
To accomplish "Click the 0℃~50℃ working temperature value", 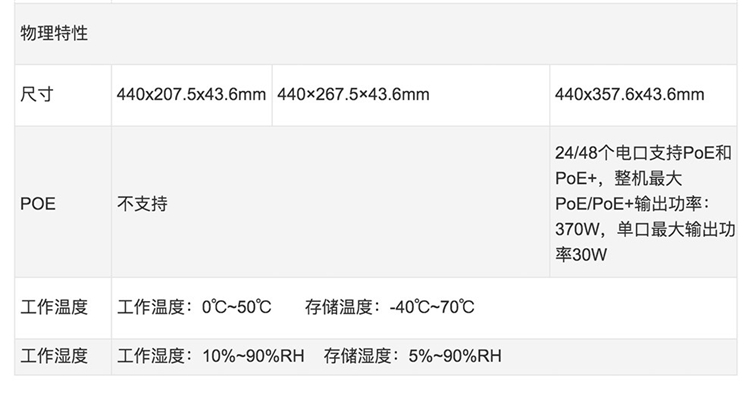I will (237, 307).
